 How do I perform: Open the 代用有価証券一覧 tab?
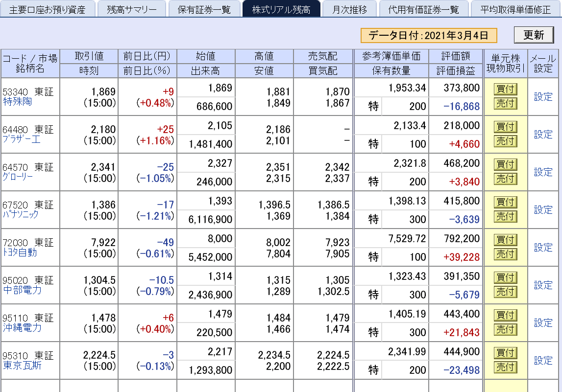pos(424,9)
